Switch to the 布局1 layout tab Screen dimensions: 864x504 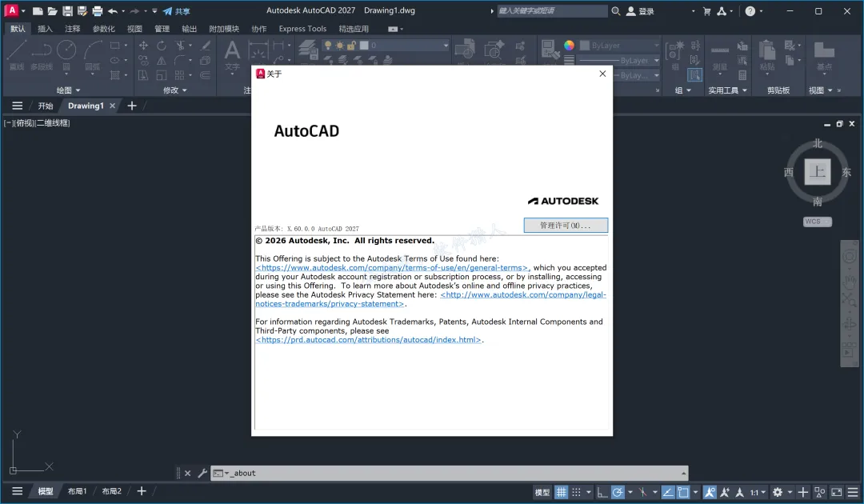click(77, 490)
